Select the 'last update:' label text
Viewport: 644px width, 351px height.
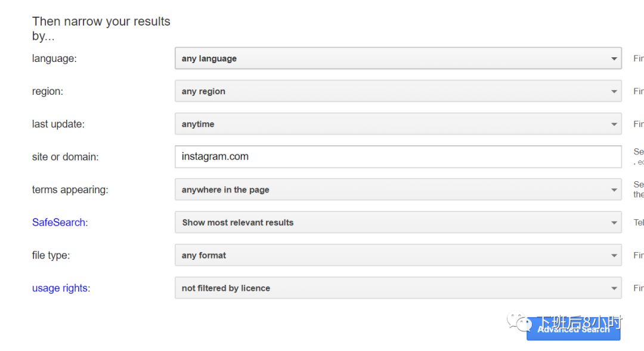(x=58, y=124)
